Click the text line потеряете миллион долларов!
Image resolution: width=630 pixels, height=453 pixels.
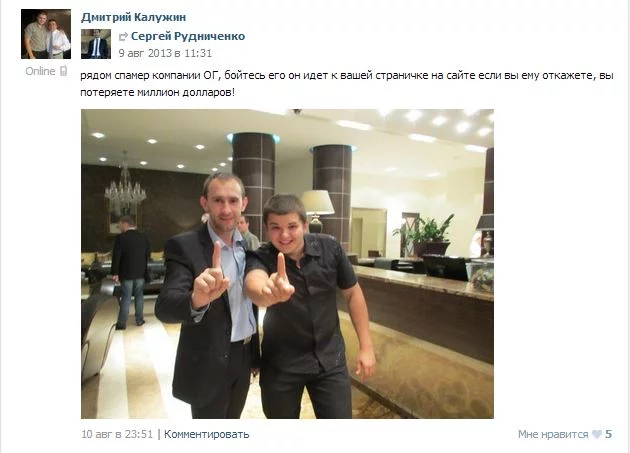158,92
